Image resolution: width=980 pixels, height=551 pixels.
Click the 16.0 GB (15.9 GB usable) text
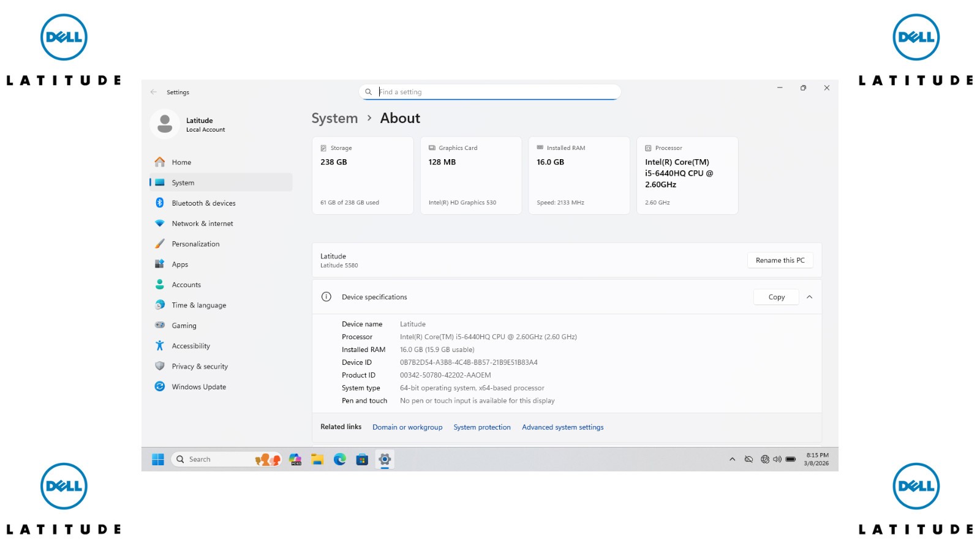[437, 350]
